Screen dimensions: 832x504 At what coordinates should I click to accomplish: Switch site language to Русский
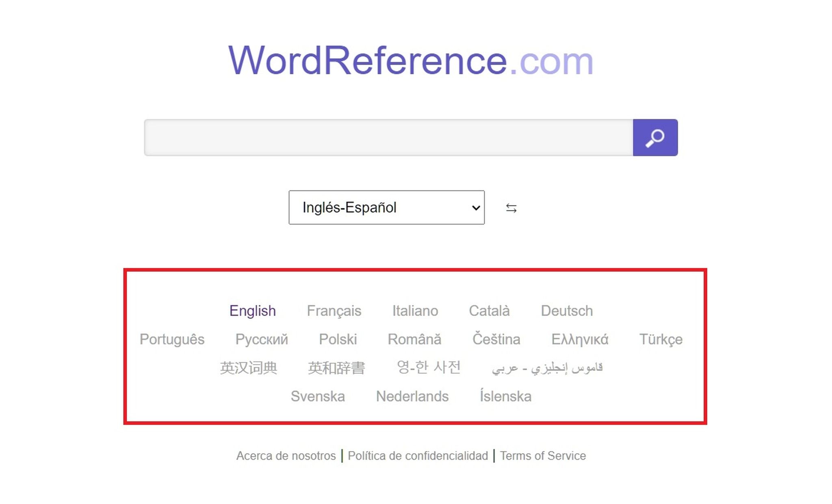click(262, 339)
